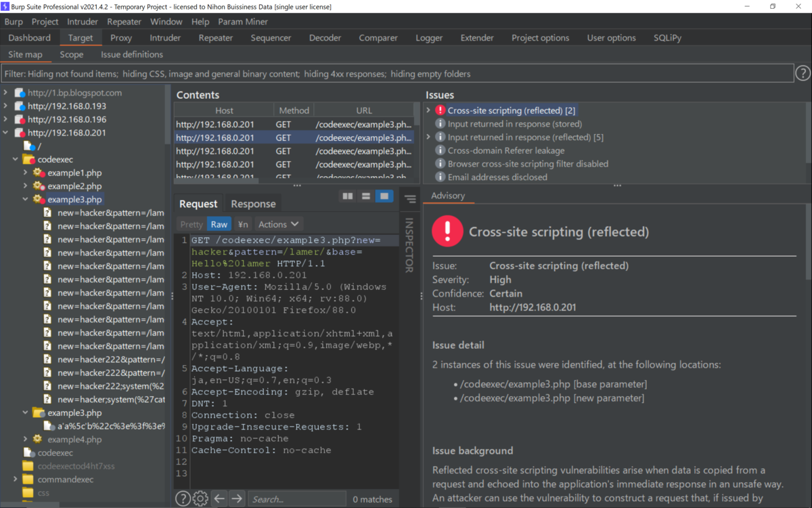Select Input returned in response (stored) issue
The height and width of the screenshot is (508, 812).
(x=514, y=124)
